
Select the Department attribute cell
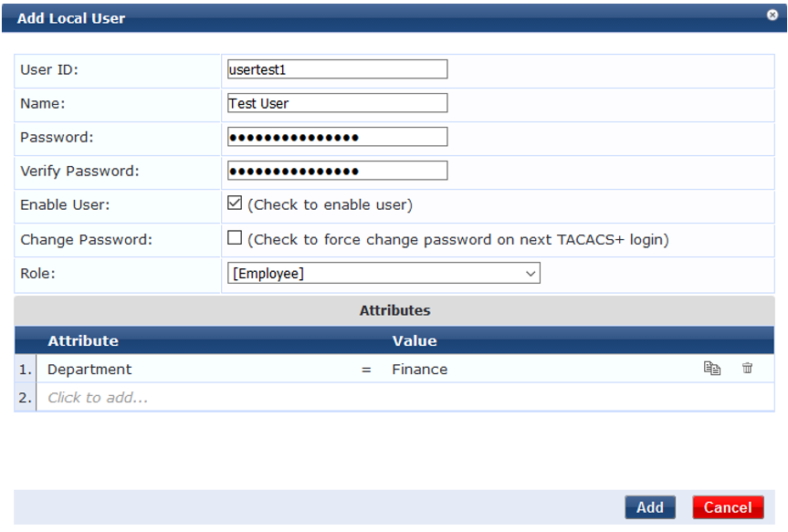pos(89,370)
